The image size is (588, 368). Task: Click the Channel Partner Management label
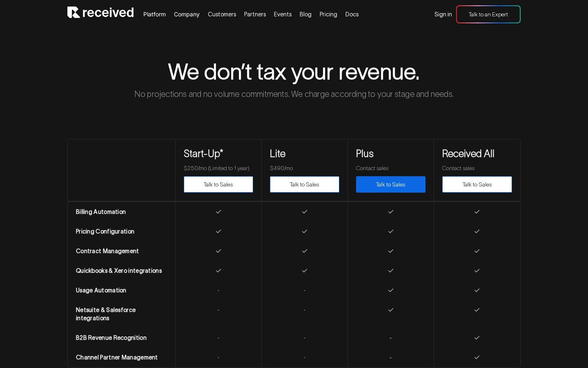click(x=117, y=357)
